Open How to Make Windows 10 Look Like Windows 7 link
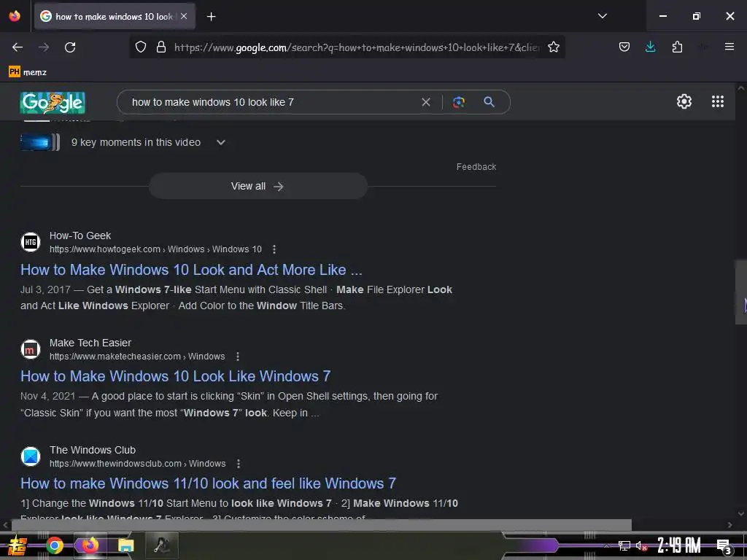The height and width of the screenshot is (560, 747). (x=175, y=376)
